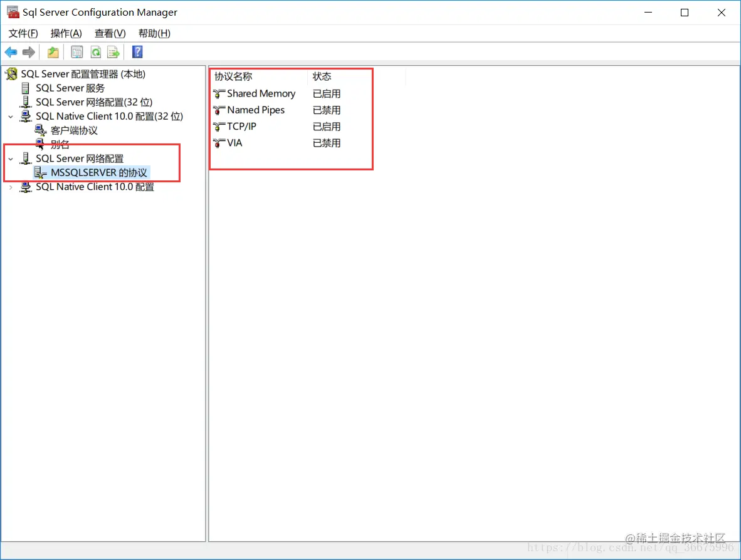The image size is (741, 560).
Task: Collapse SQL Native Client 10.0 配置(32 位) node
Action: click(x=11, y=117)
